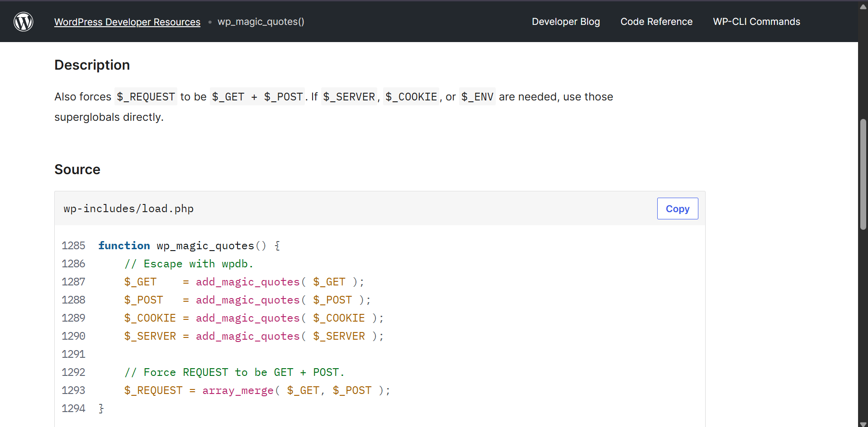The width and height of the screenshot is (868, 427).
Task: Open WP-CLI Commands page
Action: point(756,22)
